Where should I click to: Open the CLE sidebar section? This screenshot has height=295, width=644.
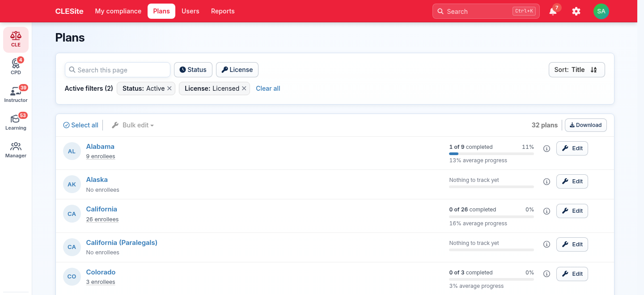[16, 39]
